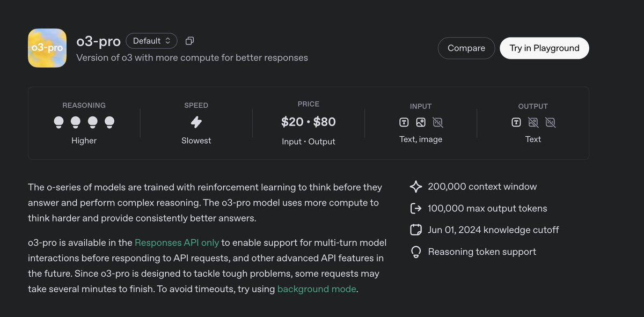
Task: Click the text output type icon
Action: tap(516, 122)
